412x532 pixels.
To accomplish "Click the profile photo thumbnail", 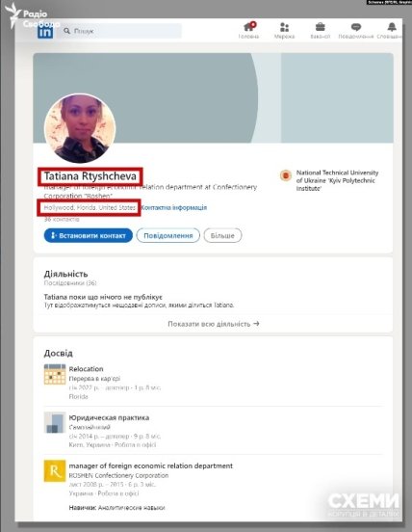I will coord(80,128).
